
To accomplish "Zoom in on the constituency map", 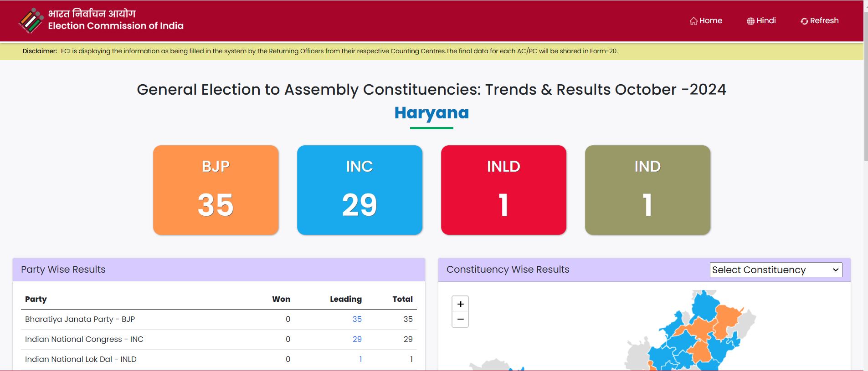I will click(460, 304).
